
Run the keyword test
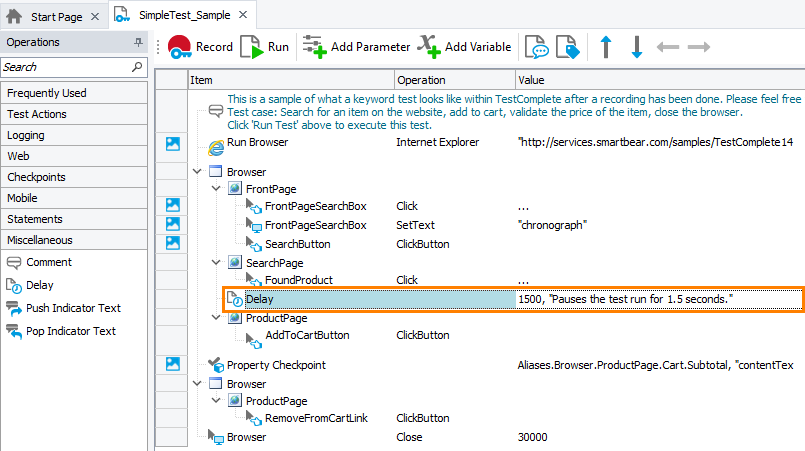pos(265,47)
